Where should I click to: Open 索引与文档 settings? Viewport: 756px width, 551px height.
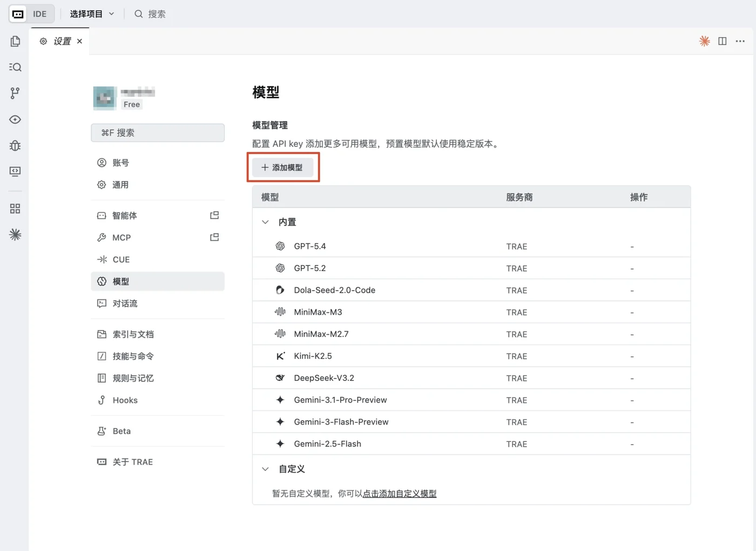(x=158, y=334)
